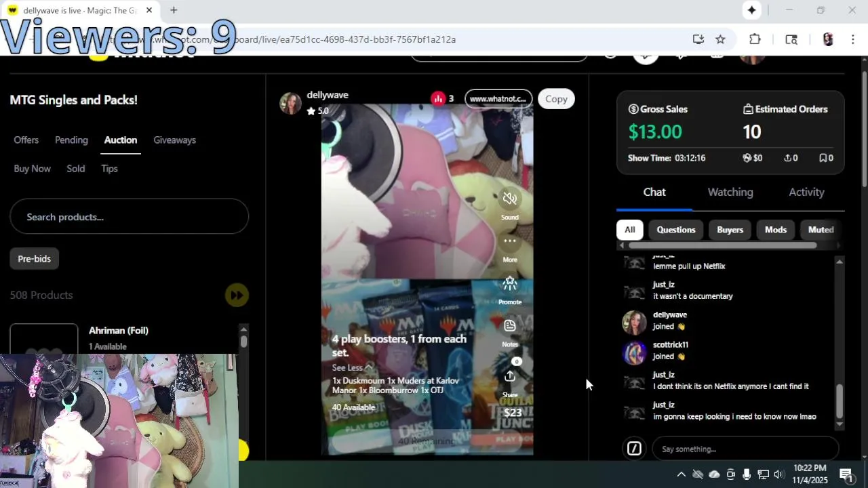
Task: Open a new browser tab
Action: [x=174, y=10]
